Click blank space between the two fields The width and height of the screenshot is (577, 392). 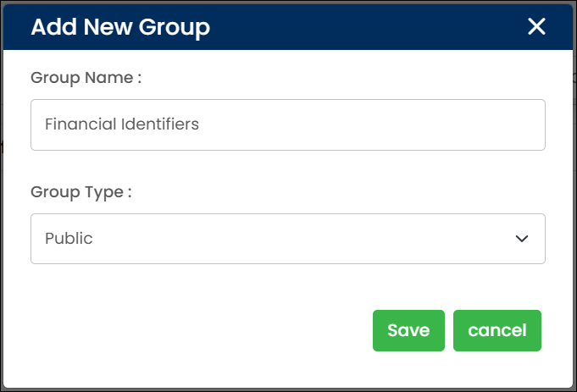(x=287, y=168)
